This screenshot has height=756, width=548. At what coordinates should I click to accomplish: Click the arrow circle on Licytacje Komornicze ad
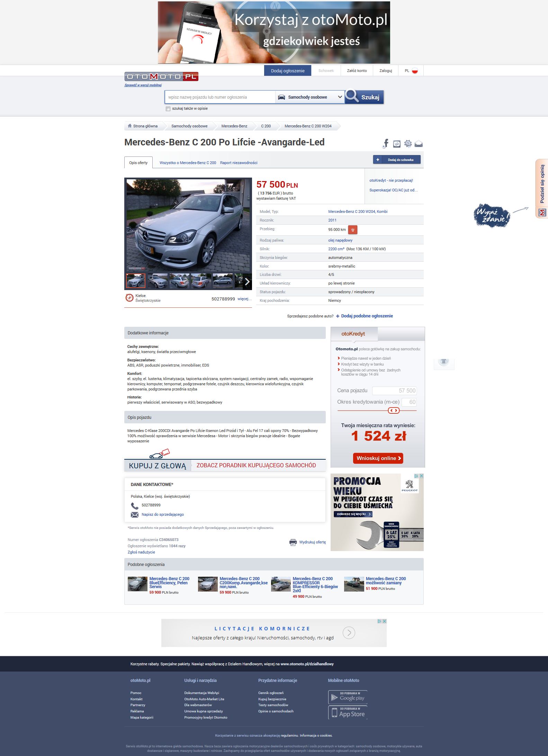point(349,633)
